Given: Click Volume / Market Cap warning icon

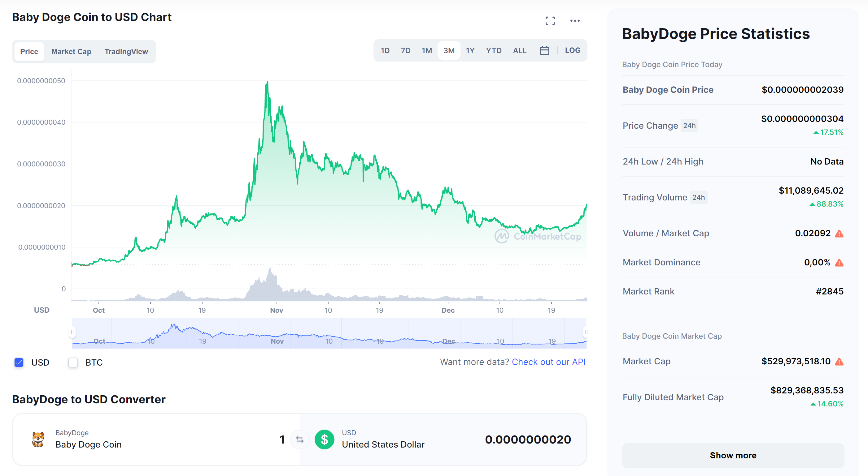Looking at the screenshot, I should 839,234.
